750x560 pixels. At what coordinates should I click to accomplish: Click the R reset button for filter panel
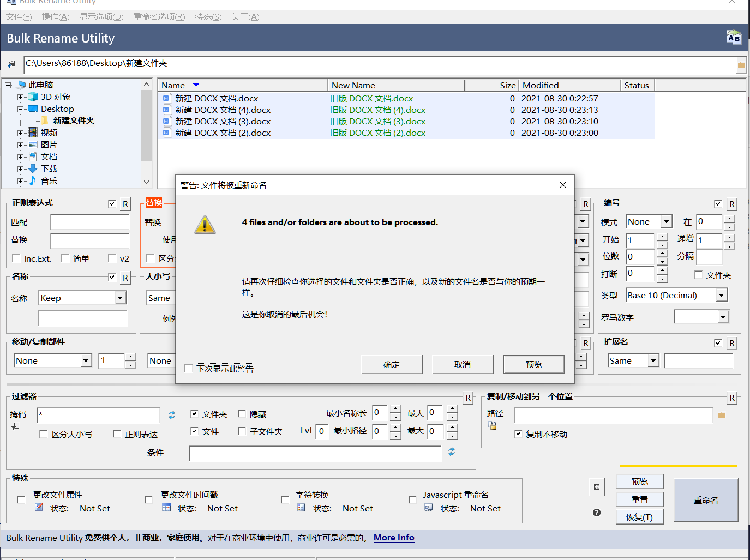click(x=468, y=398)
